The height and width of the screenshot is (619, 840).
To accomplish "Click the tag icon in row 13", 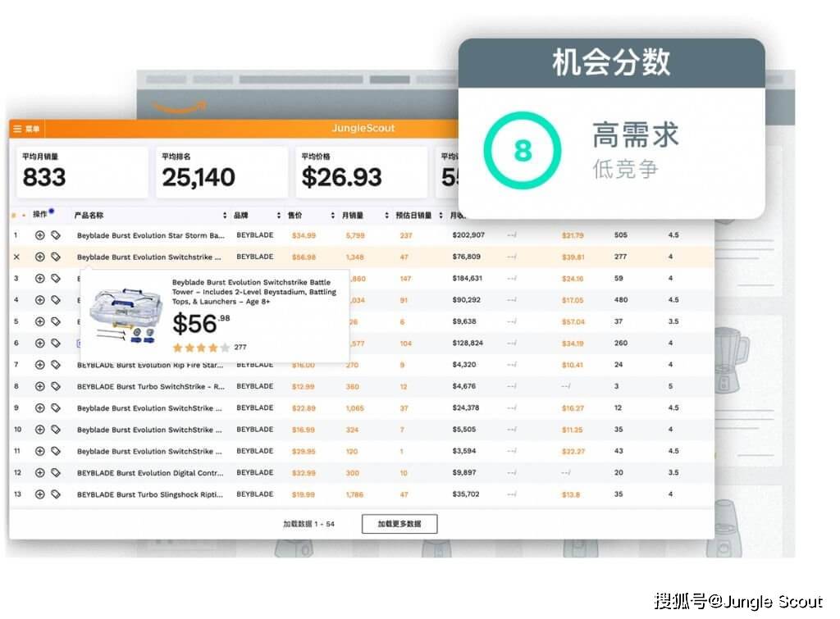I will tap(56, 494).
